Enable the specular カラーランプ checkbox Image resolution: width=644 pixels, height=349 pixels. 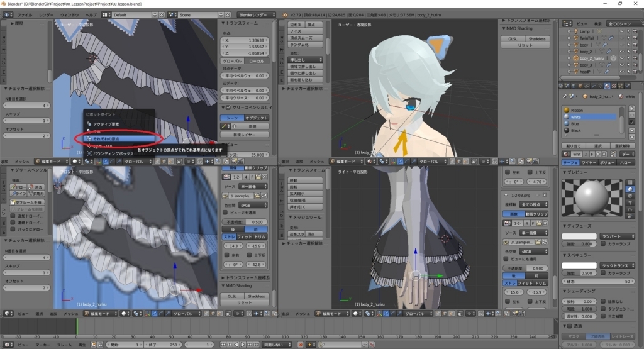click(x=603, y=273)
